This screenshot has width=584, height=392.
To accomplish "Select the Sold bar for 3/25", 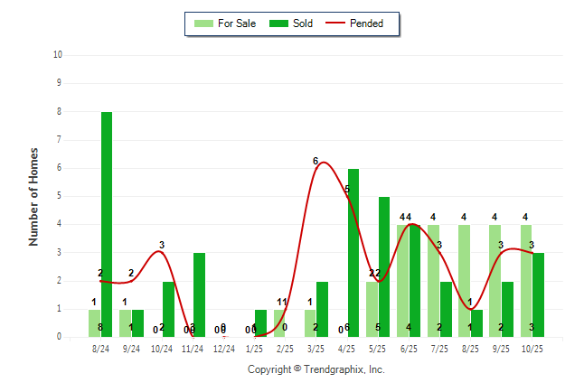I will 323,309.
